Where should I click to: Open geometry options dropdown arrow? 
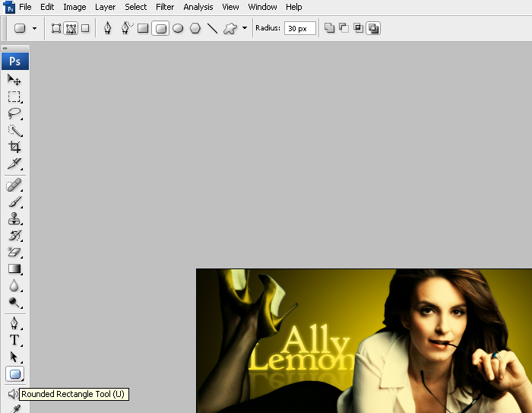click(245, 28)
